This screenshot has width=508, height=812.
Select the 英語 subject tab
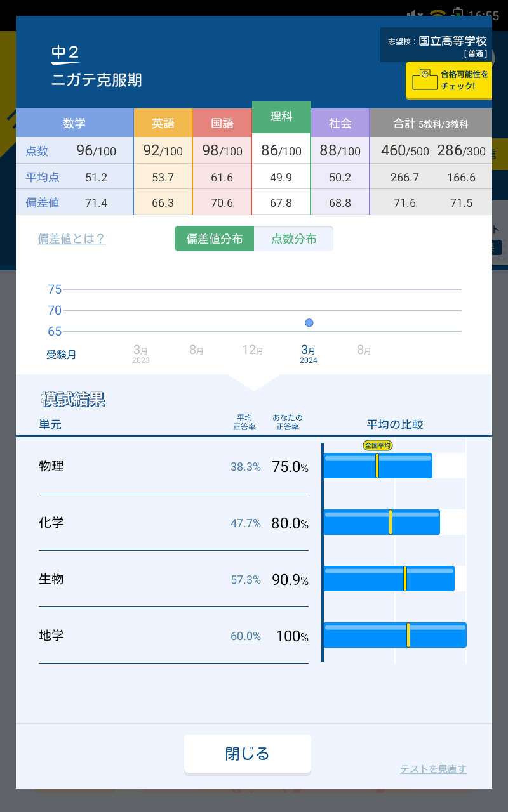coord(163,123)
